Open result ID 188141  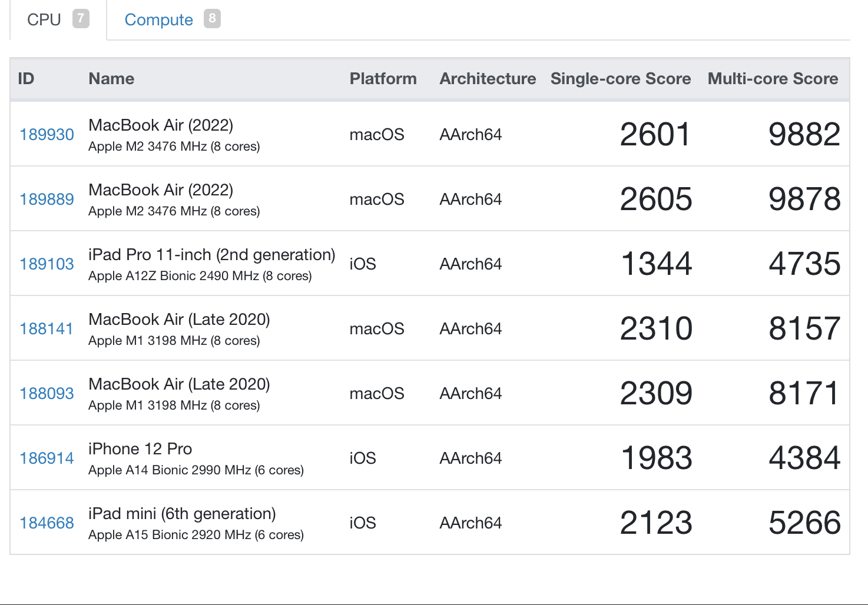click(47, 329)
